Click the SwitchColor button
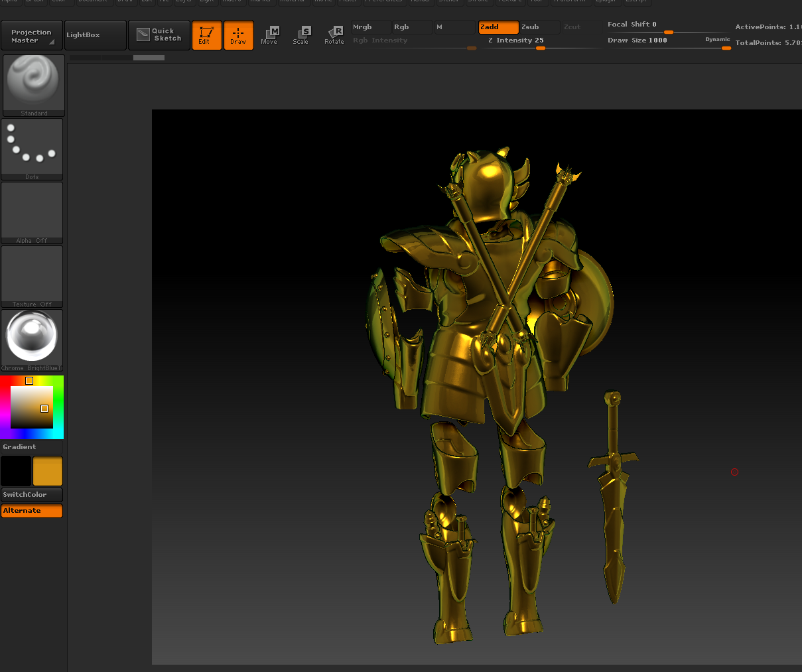The height and width of the screenshot is (672, 802). 32,495
